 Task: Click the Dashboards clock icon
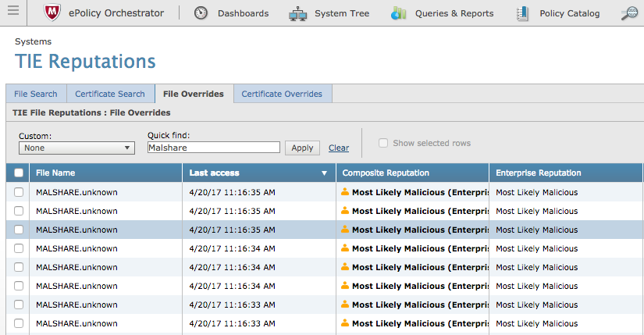pyautogui.click(x=201, y=13)
